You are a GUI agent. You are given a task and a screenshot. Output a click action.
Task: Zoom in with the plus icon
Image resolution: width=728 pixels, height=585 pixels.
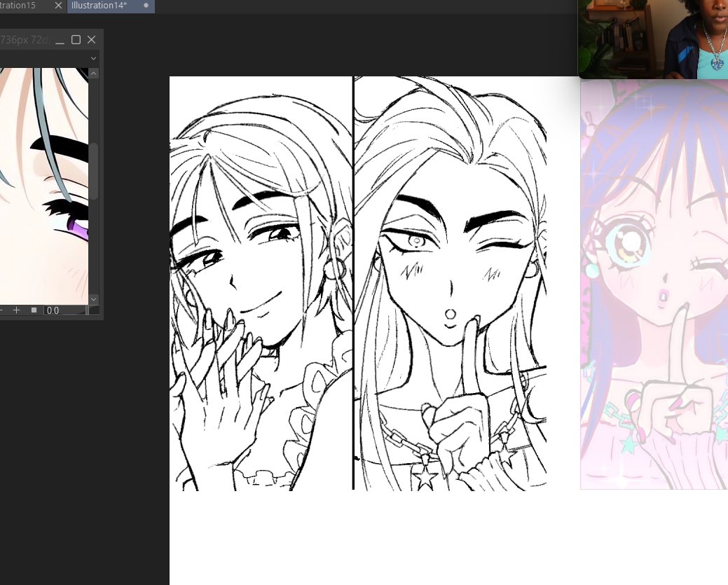click(16, 310)
